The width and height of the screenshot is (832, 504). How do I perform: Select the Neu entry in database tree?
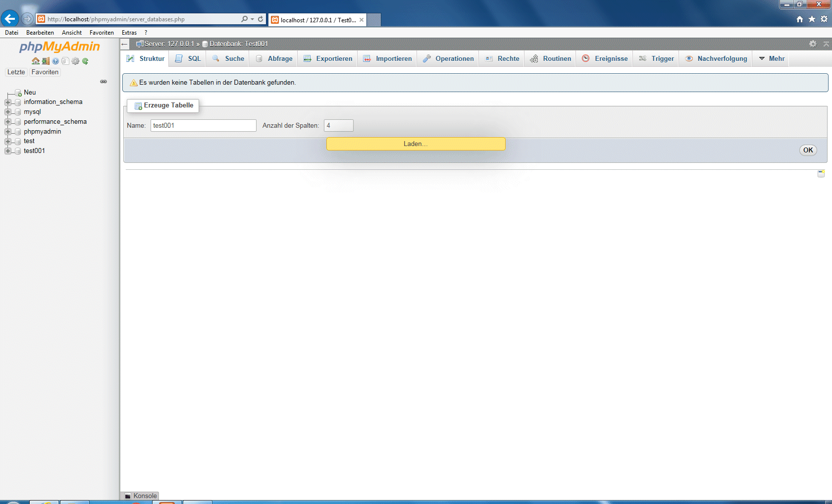coord(30,93)
